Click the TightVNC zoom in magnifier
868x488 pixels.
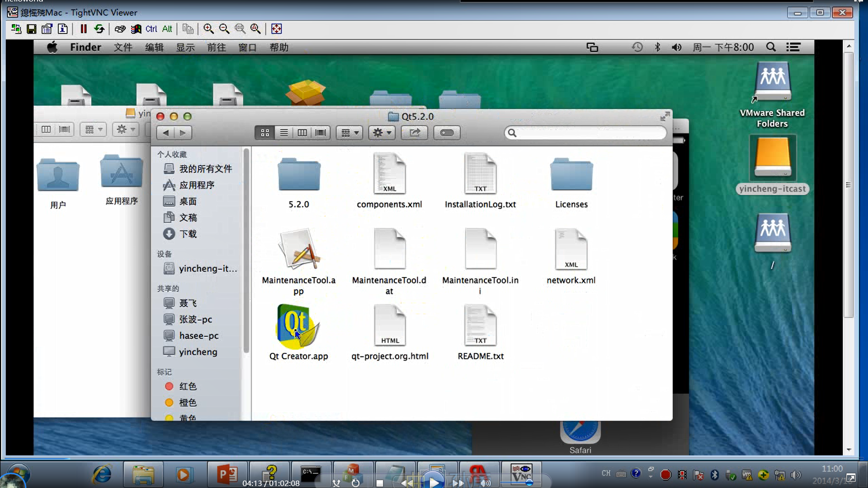[x=208, y=29]
